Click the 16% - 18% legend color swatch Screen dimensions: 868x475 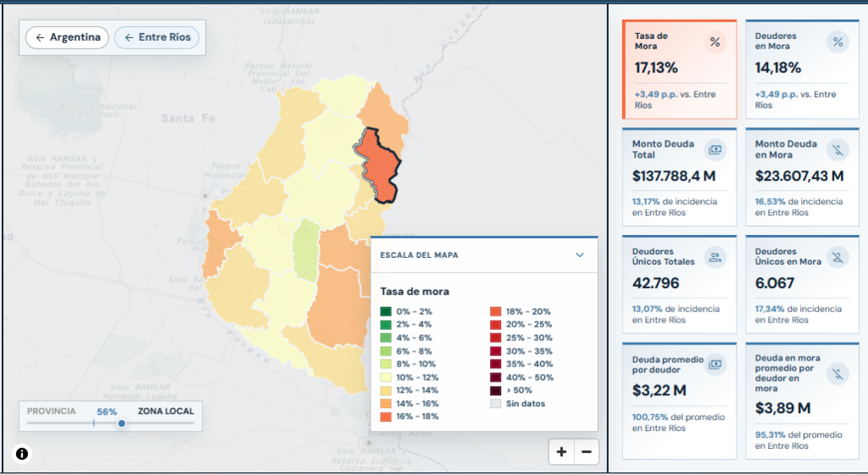pos(386,416)
